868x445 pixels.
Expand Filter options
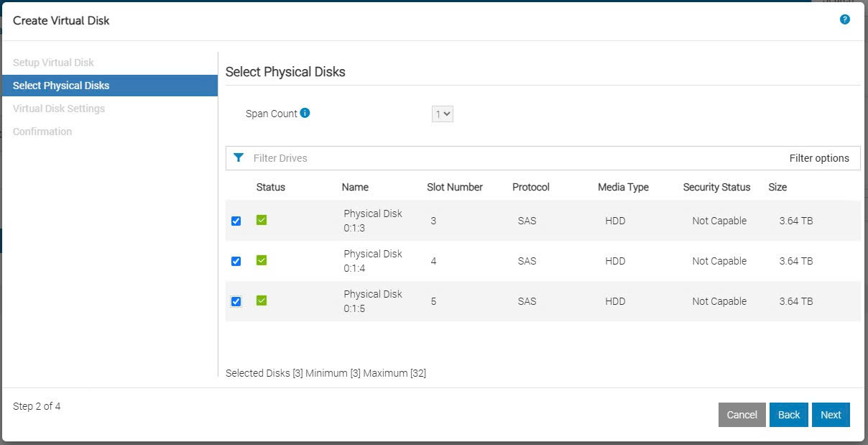click(818, 158)
